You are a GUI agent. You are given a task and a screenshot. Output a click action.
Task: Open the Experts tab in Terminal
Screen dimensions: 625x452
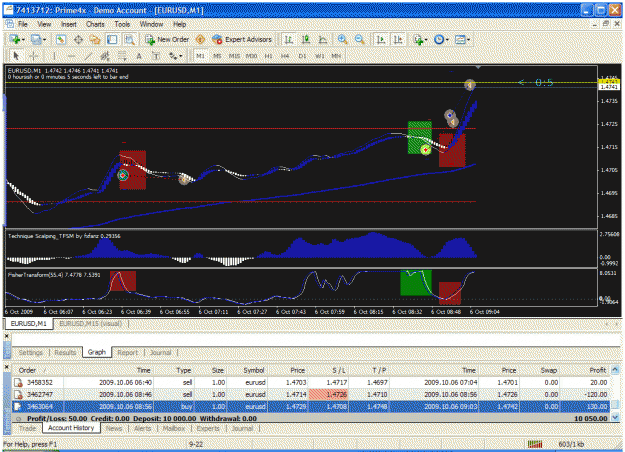point(208,428)
